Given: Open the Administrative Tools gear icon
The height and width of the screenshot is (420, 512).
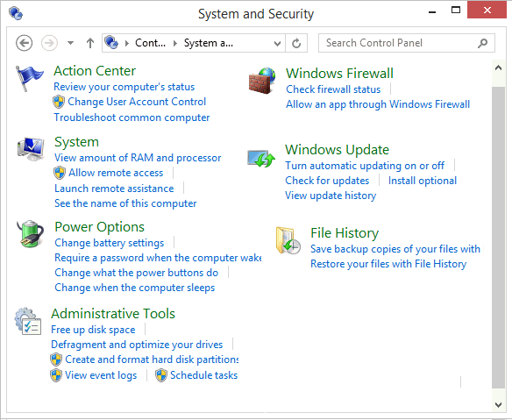Looking at the screenshot, I should pos(28,321).
